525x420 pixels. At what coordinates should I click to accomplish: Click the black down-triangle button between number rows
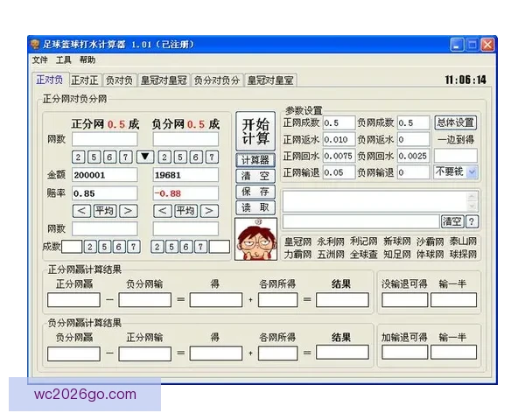(x=145, y=157)
